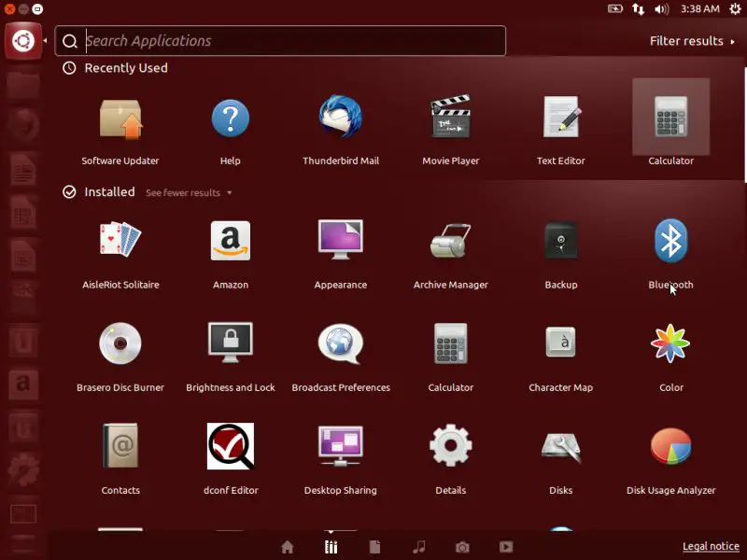Collapse Installed with See fewer results
Viewport: 747px width, 560px height.
coord(189,193)
